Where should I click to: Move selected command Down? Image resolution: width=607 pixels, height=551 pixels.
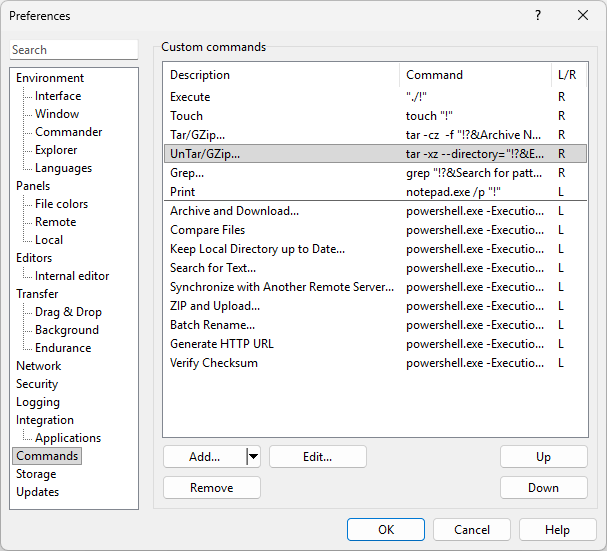(543, 488)
